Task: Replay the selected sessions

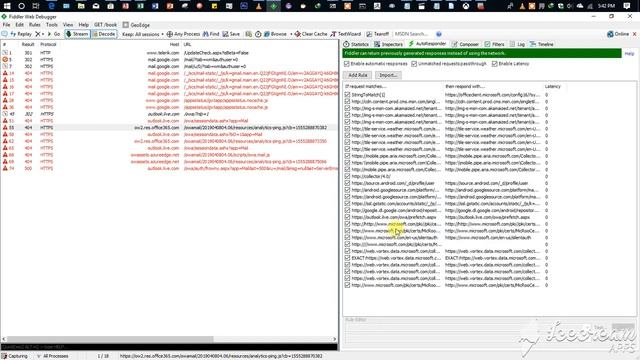Action: (x=21, y=34)
